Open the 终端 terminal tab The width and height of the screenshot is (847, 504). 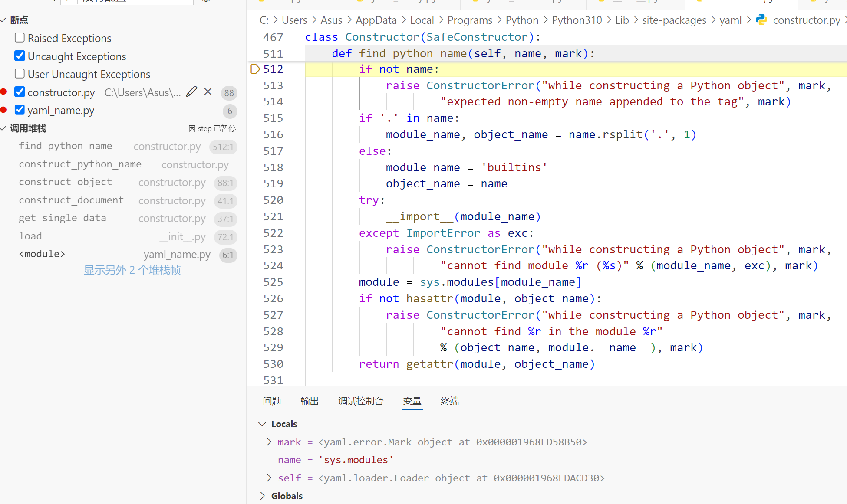pyautogui.click(x=450, y=401)
